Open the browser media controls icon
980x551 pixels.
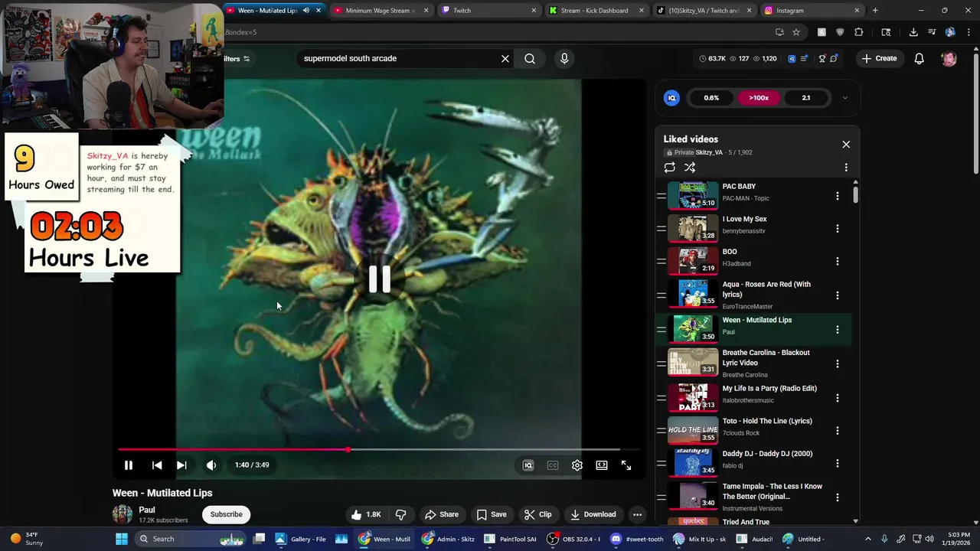(932, 32)
